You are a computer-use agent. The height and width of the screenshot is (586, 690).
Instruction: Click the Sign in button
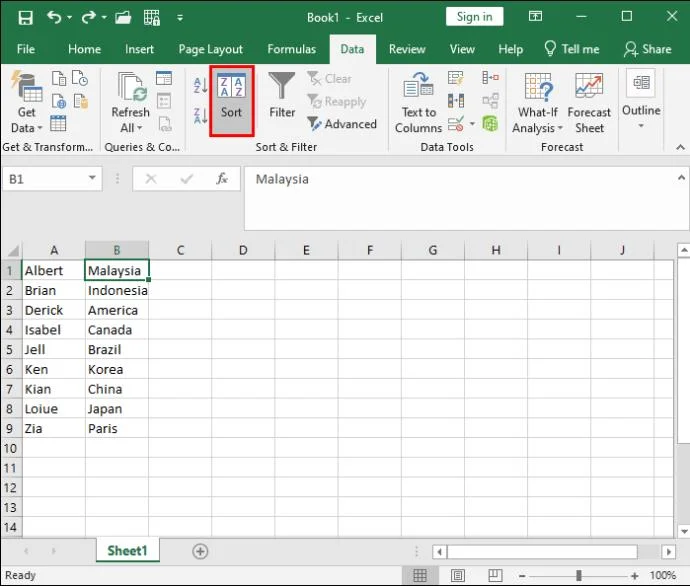click(x=474, y=17)
